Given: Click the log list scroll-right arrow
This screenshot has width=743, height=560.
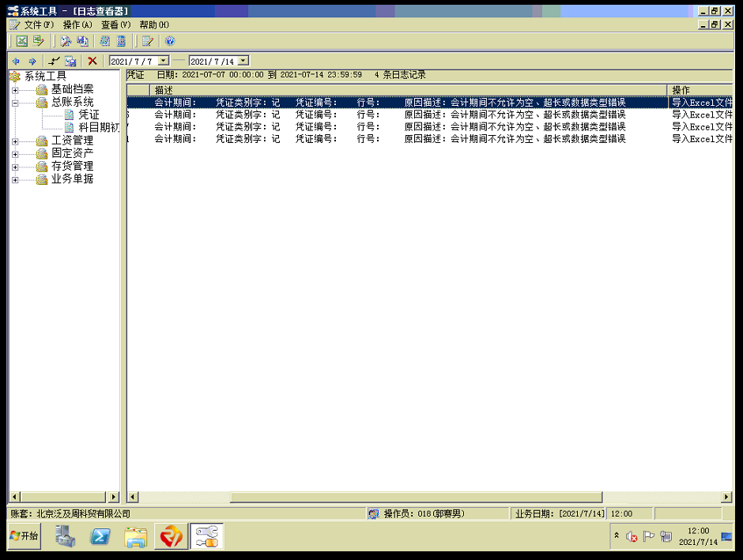Looking at the screenshot, I should click(726, 497).
